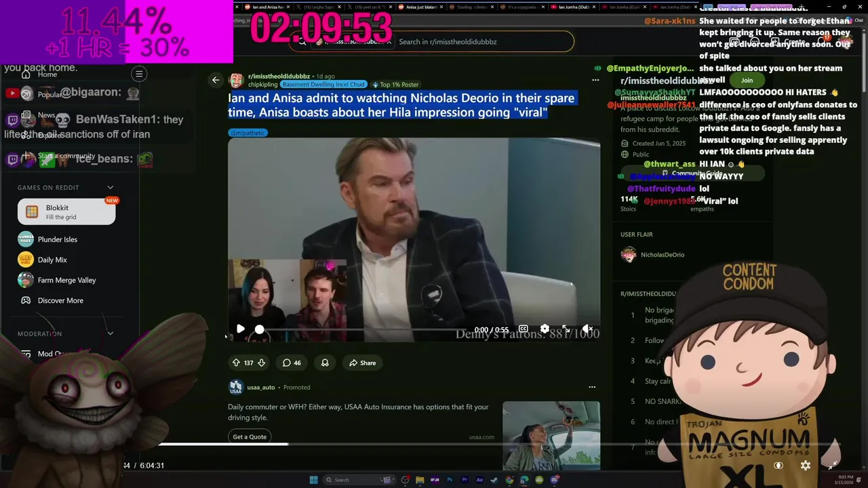Click the Get a Quote button
Screen dimensions: 868x488
[250, 436]
